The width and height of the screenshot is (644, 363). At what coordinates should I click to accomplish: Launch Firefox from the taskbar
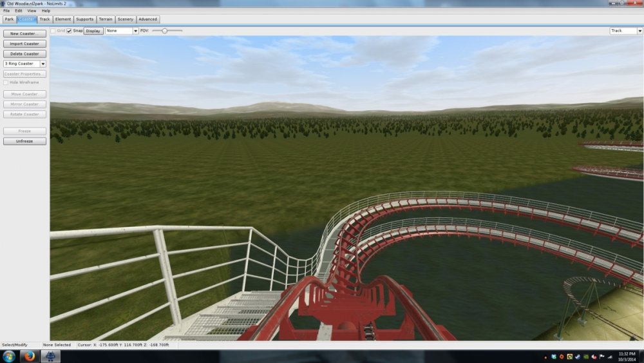[30, 357]
